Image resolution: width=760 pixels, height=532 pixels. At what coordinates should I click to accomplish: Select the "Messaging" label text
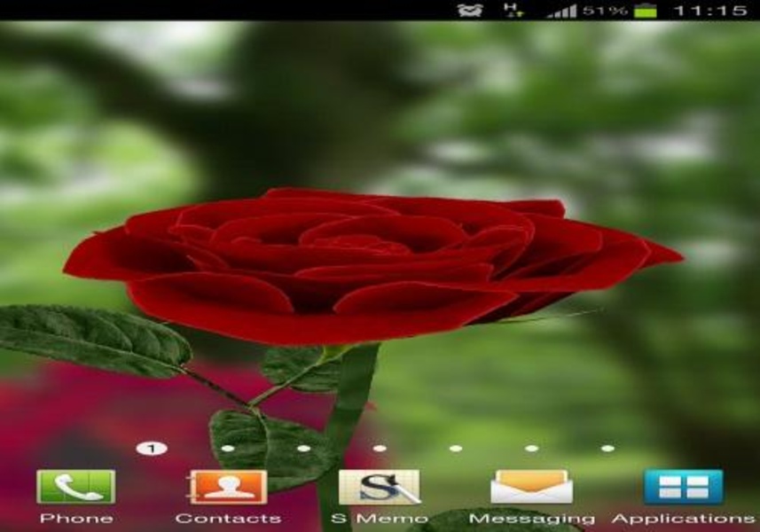532,519
